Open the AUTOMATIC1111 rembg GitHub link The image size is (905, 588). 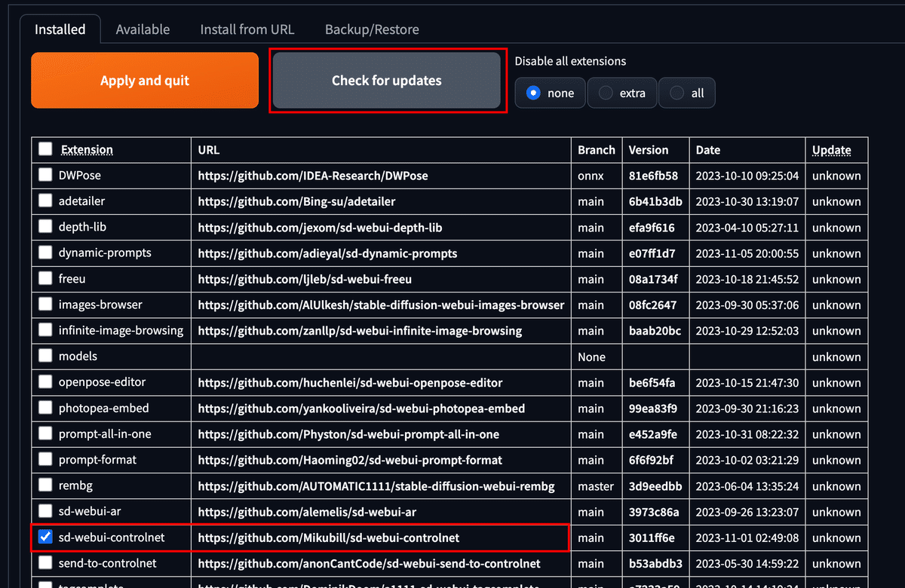[x=376, y=485]
